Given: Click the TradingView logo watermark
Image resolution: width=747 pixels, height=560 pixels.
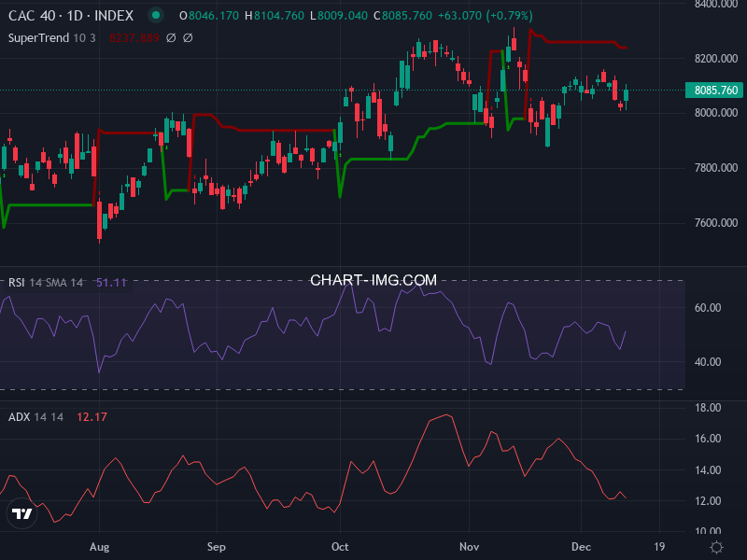Looking at the screenshot, I should pos(21,514).
